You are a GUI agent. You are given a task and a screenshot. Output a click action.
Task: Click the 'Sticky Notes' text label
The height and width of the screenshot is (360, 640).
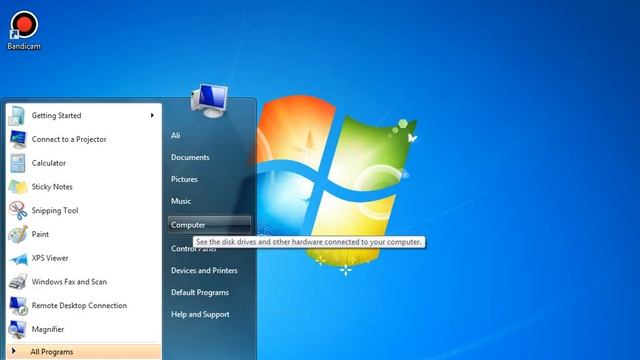(x=52, y=187)
